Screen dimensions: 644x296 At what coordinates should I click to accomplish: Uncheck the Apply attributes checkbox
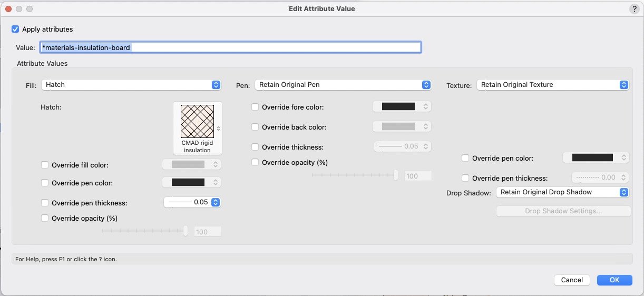tap(15, 29)
